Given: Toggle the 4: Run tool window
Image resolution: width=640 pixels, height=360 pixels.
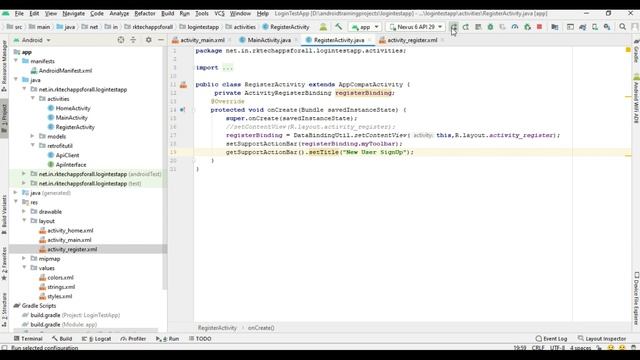Looking at the screenshot, I should coord(167,339).
